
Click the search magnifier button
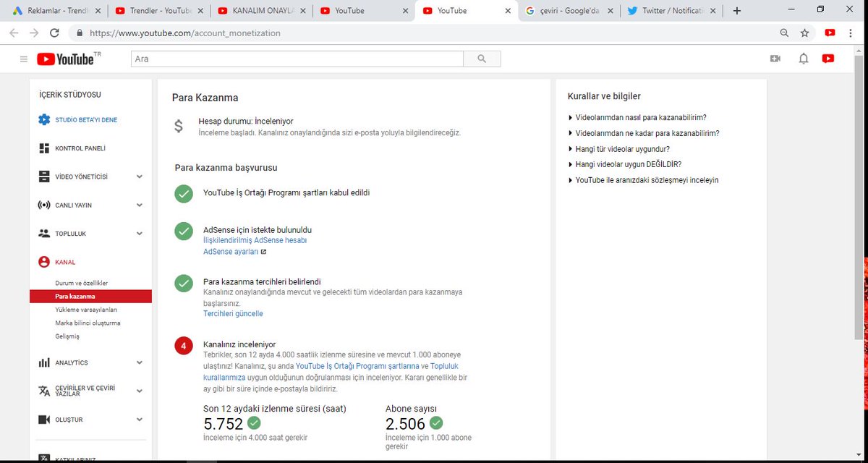coord(482,59)
